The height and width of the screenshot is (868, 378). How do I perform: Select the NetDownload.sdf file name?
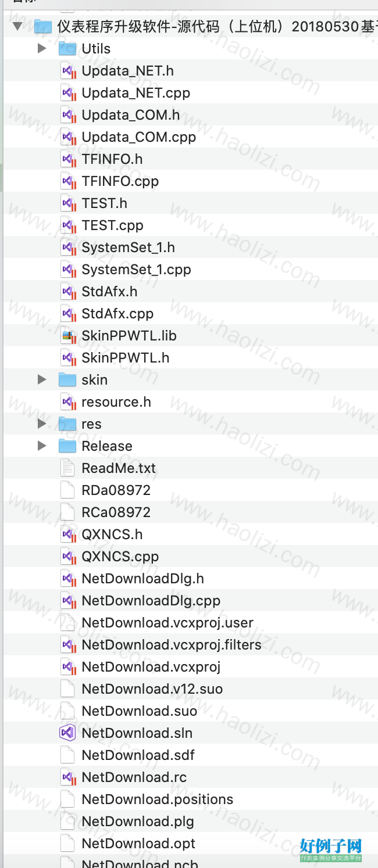(x=138, y=755)
